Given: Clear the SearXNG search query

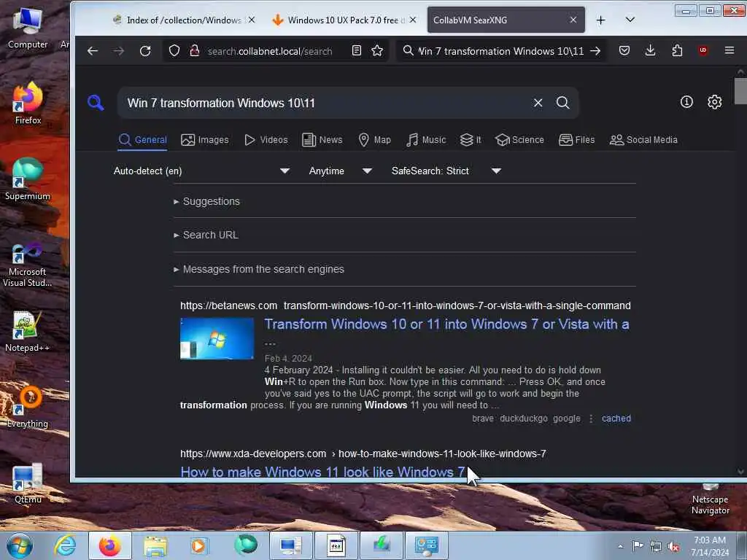Looking at the screenshot, I should (x=538, y=103).
